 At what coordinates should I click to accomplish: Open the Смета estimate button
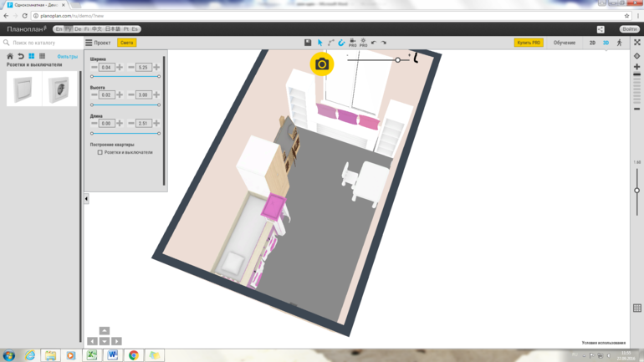point(126,43)
